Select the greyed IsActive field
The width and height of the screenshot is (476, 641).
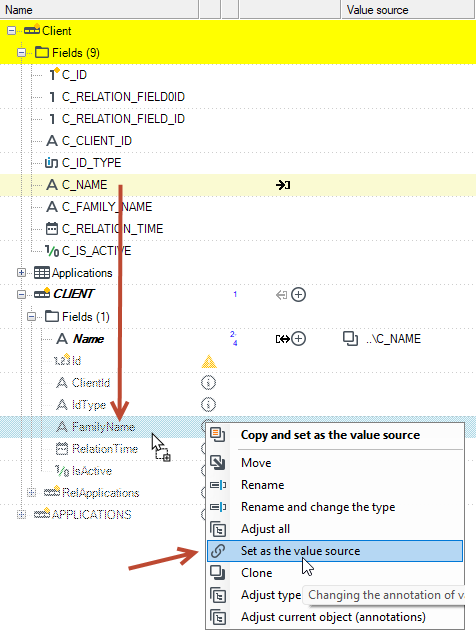coord(92,471)
